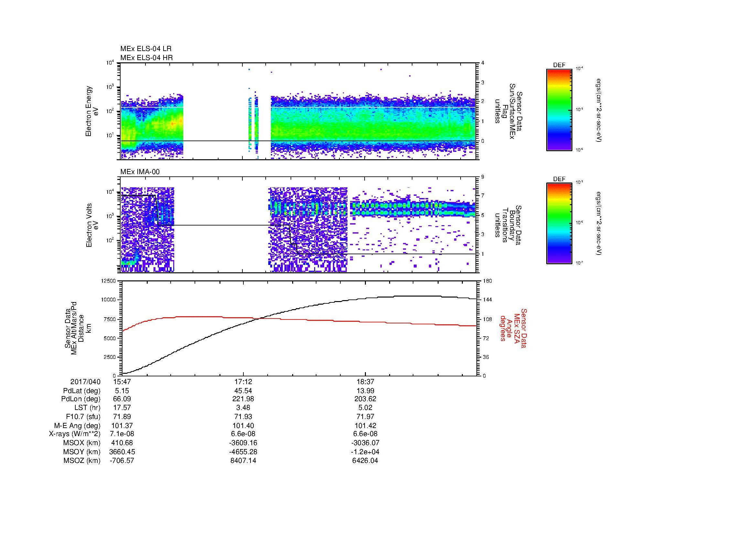The image size is (756, 534).
Task: Click the 'MEx IMA-00' panel title
Action: click(140, 172)
